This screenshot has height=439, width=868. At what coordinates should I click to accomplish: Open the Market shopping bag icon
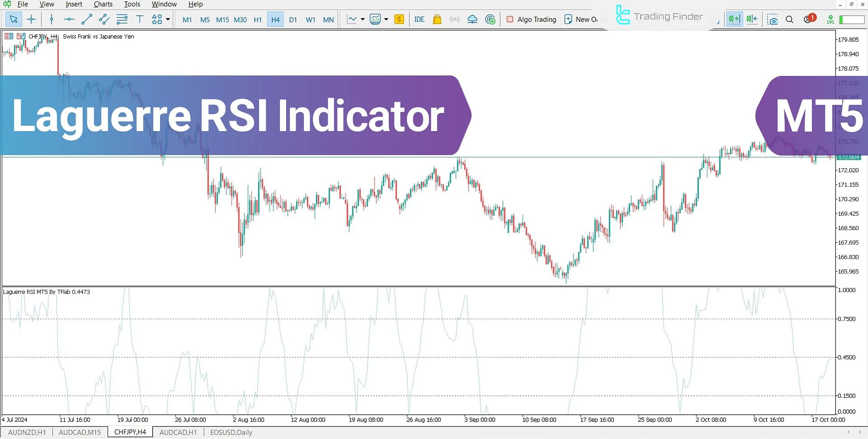pos(437,19)
